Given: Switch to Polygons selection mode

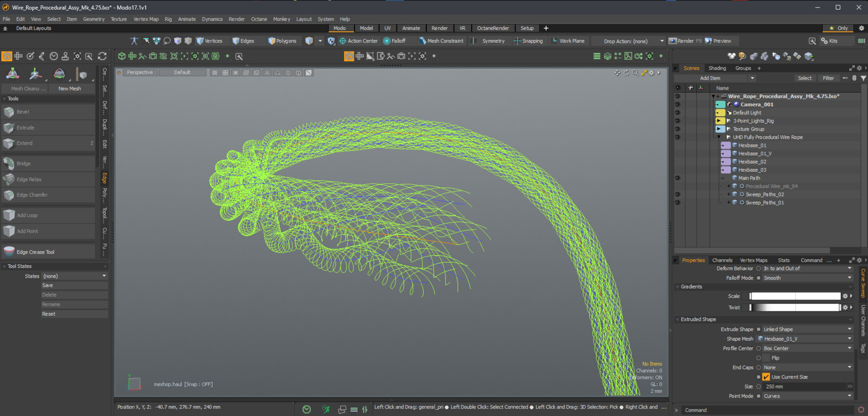Looking at the screenshot, I should pyautogui.click(x=283, y=41).
